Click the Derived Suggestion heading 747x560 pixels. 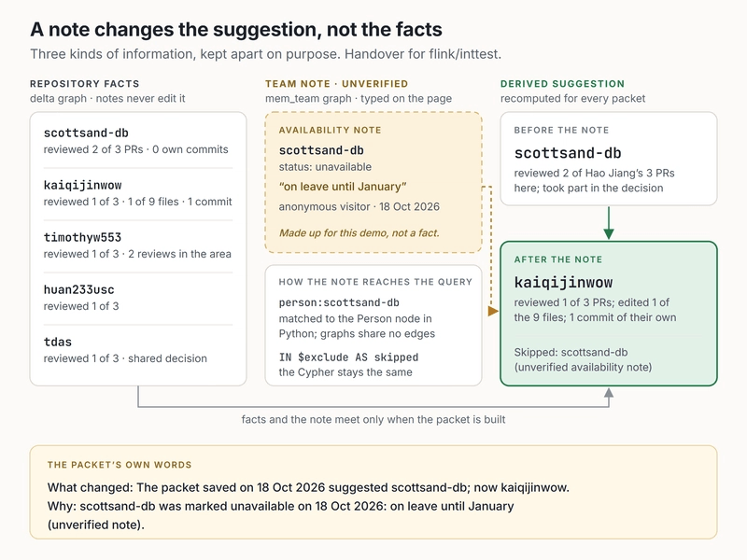point(562,84)
